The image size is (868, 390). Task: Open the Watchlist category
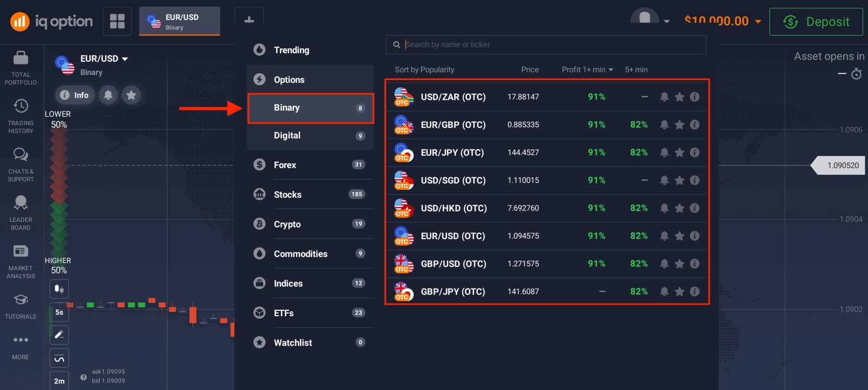click(x=310, y=343)
